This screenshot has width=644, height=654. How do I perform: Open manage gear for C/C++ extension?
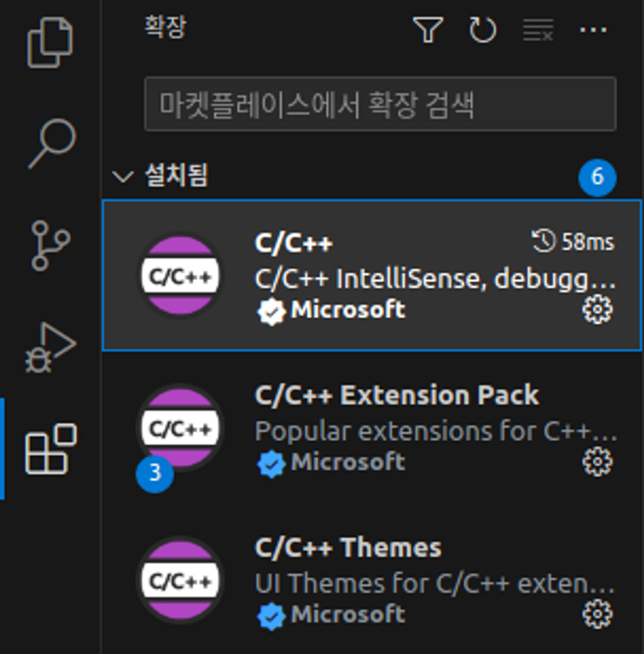[597, 309]
